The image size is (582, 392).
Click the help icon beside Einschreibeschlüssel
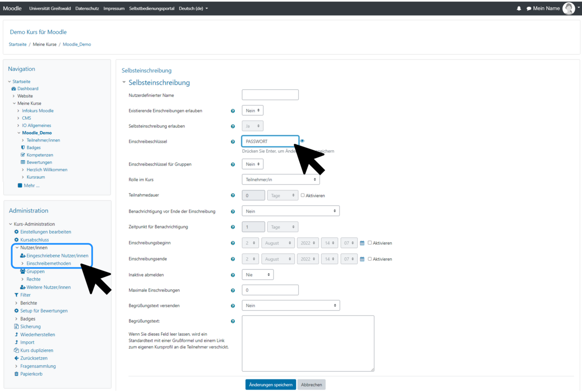[233, 142]
